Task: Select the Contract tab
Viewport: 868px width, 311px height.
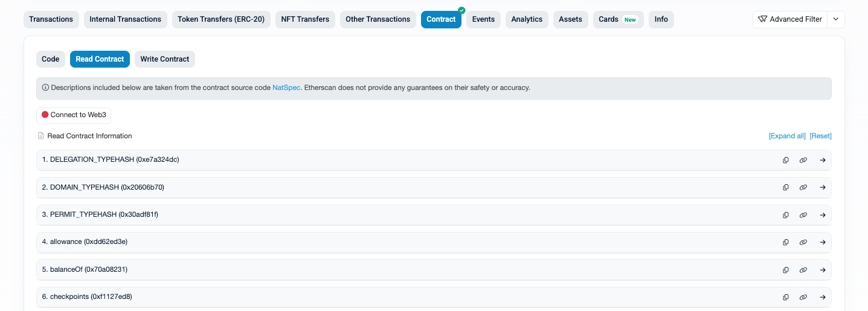Action: click(441, 19)
